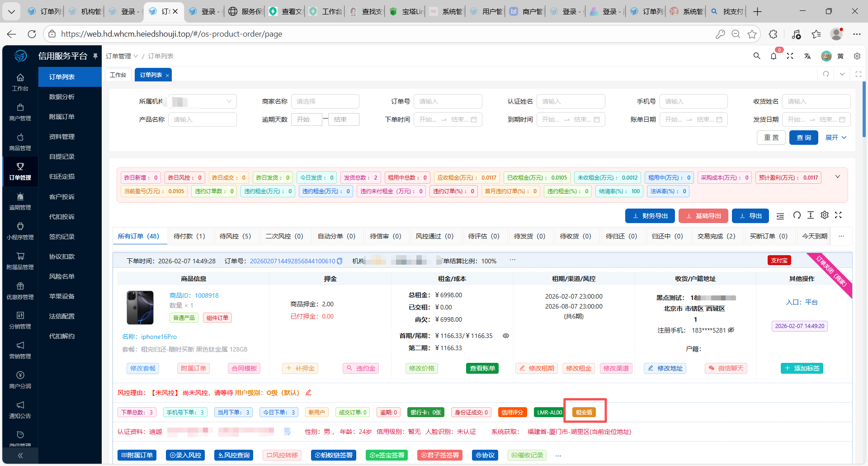Viewport: 868px width, 466px height.
Task: Collapse the left sidebar with double-arrow icon
Action: (20, 456)
